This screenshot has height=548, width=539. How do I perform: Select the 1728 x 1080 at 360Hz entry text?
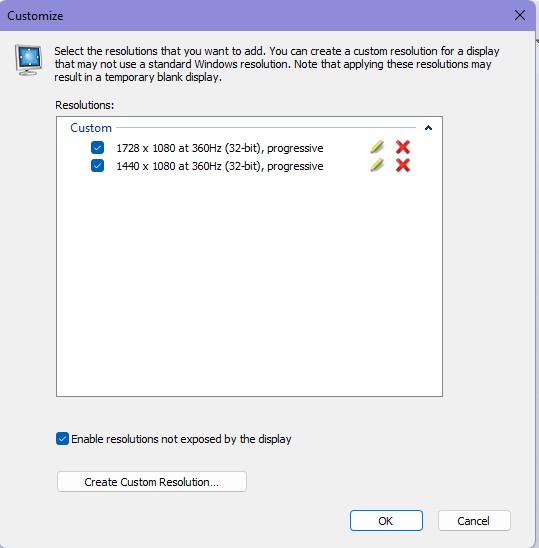[x=220, y=148]
